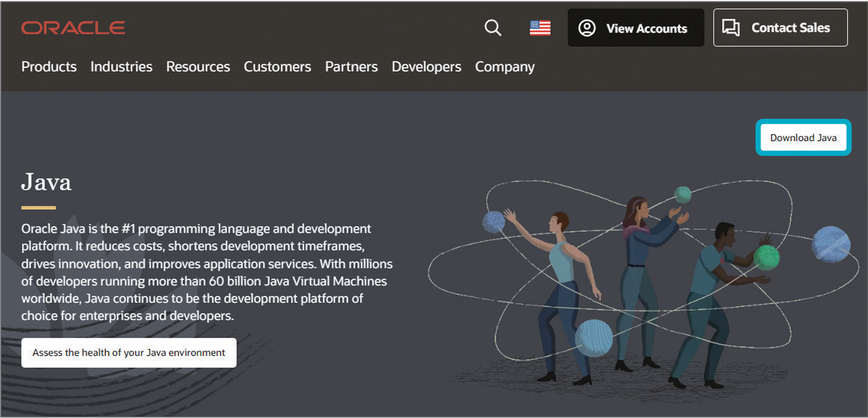Open the Products menu
Screen dimensions: 868x418
coord(49,67)
